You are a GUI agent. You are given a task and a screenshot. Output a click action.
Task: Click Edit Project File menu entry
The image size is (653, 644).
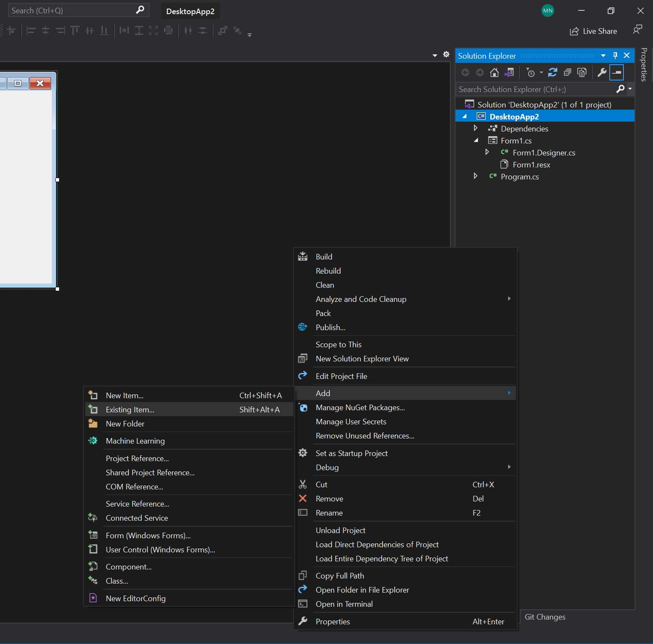click(405, 376)
